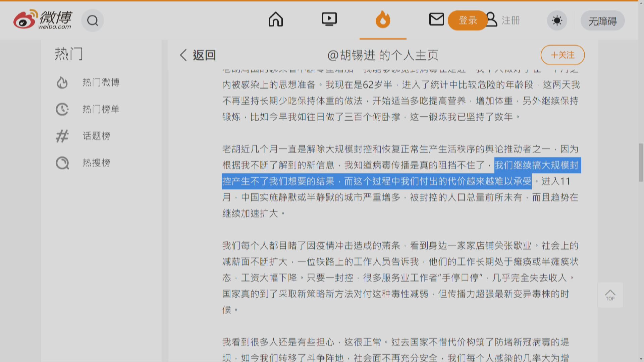The width and height of the screenshot is (644, 362).
Task: Click the user silhouette icon near 注册
Action: click(x=492, y=20)
